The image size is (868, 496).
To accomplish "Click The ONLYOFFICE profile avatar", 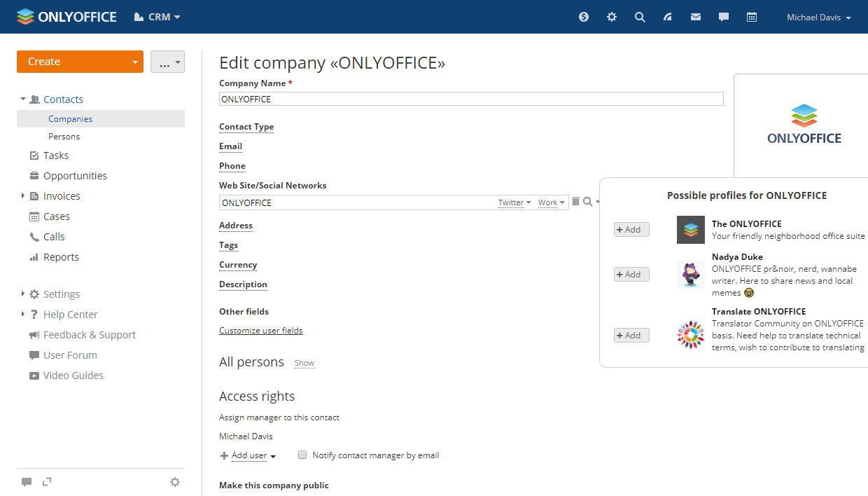I will coord(691,230).
